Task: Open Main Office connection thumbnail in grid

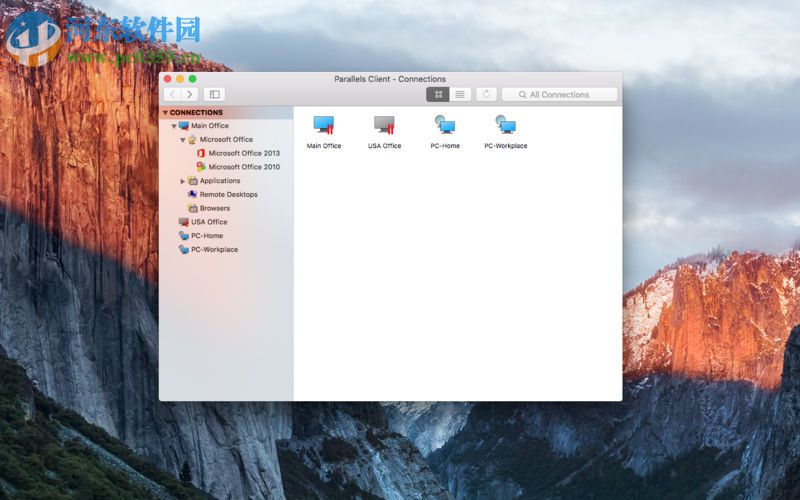Action: pyautogui.click(x=323, y=125)
